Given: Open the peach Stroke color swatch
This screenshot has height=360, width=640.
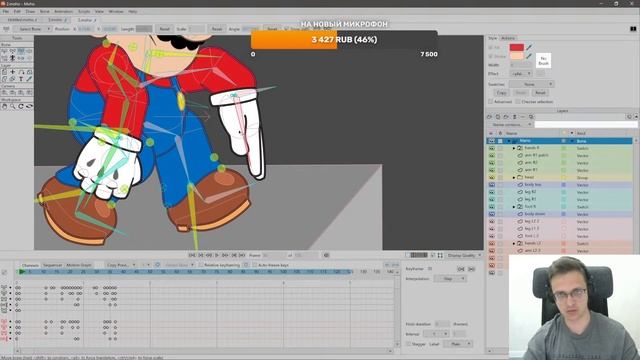Looking at the screenshot, I should pos(516,56).
